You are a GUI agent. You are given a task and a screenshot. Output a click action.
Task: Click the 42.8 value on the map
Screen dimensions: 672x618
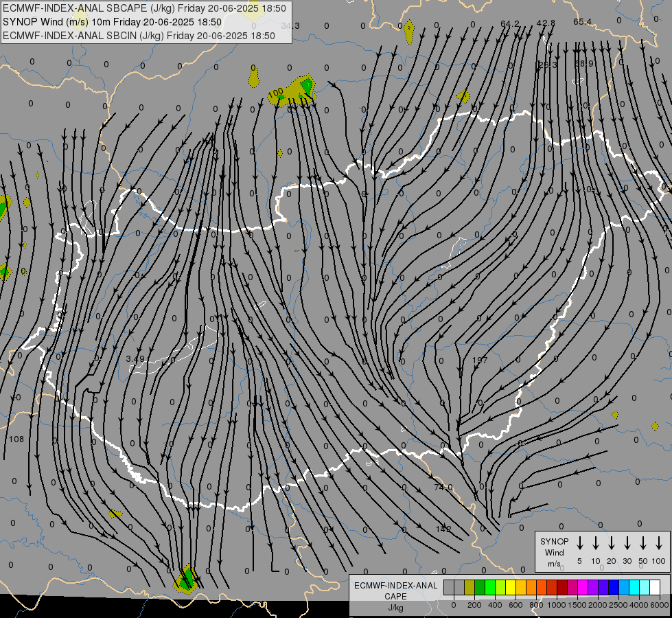click(x=546, y=23)
